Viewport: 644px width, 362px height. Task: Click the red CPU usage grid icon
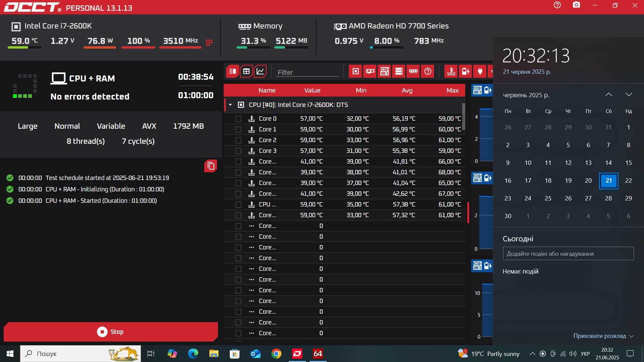(x=209, y=42)
